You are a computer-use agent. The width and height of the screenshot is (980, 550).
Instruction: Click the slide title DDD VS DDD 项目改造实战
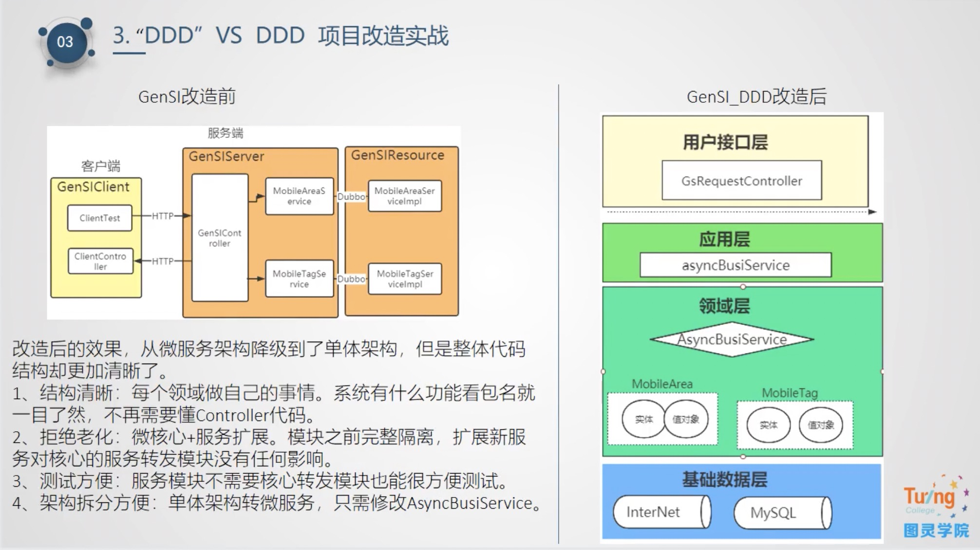pyautogui.click(x=281, y=36)
